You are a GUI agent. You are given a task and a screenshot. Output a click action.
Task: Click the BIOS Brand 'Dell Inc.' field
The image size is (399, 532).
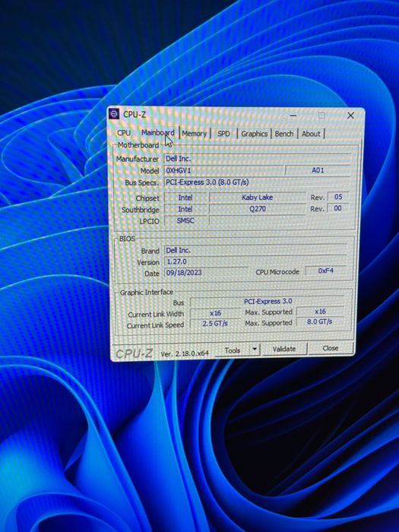(256, 250)
